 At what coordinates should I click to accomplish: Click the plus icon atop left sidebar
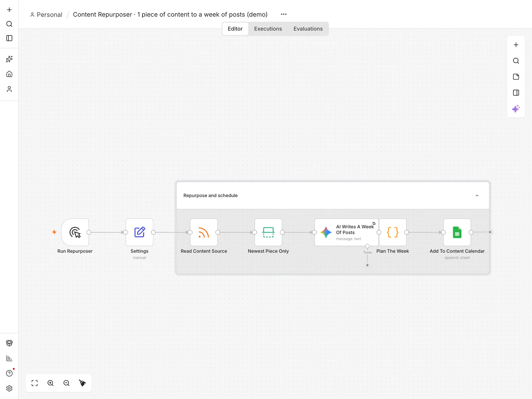tap(9, 10)
